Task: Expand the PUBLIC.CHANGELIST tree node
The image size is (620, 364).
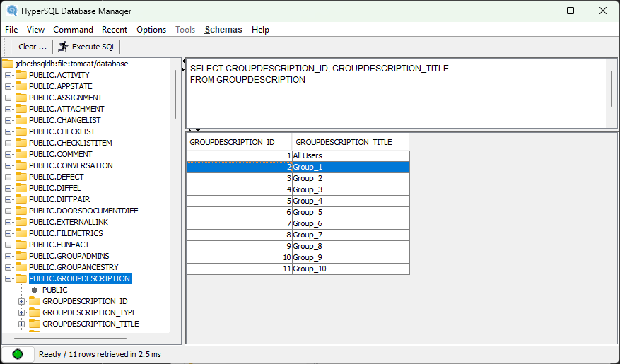Action: pos(8,120)
